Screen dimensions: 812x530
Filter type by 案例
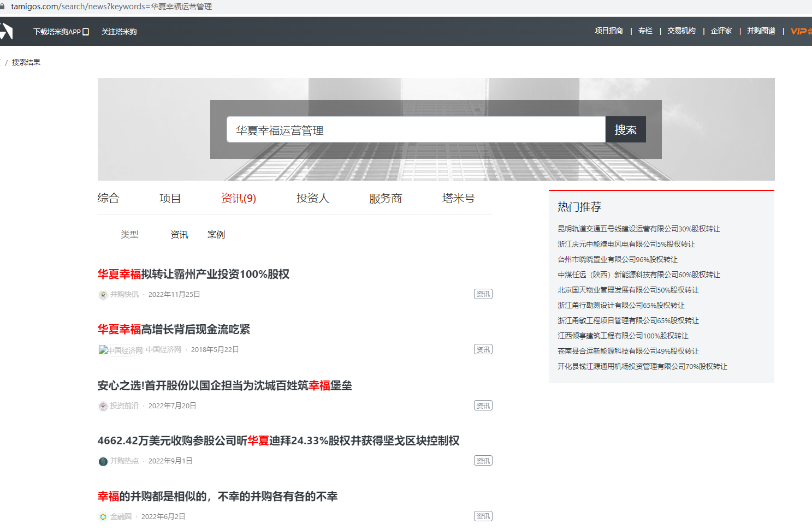click(x=216, y=235)
